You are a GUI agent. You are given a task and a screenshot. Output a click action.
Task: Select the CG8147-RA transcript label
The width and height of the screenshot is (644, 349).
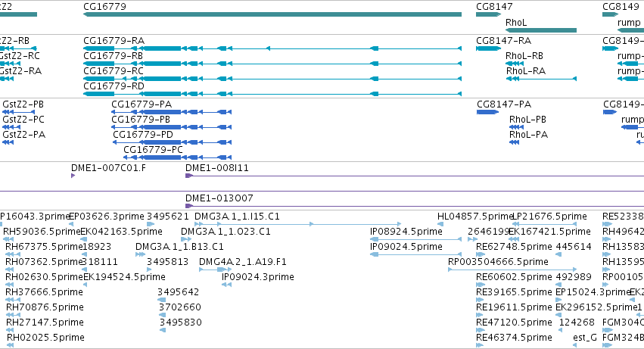pyautogui.click(x=503, y=41)
